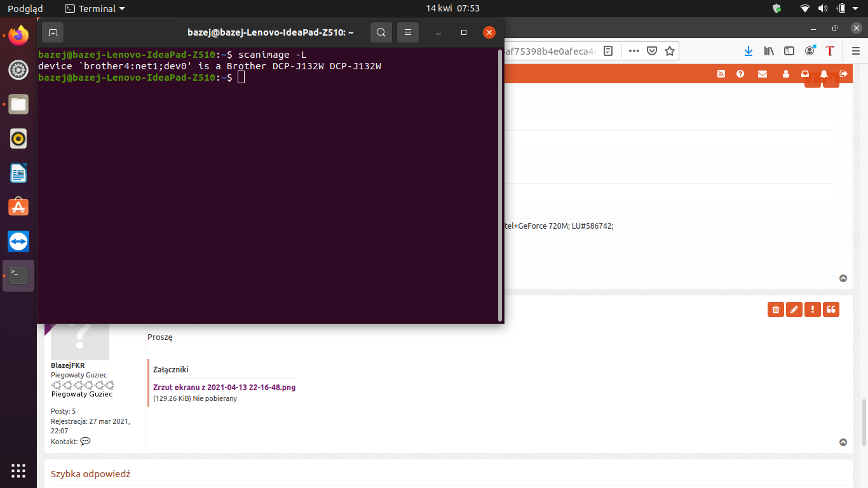
Task: Open forum messages envelope icon
Action: coord(763,74)
